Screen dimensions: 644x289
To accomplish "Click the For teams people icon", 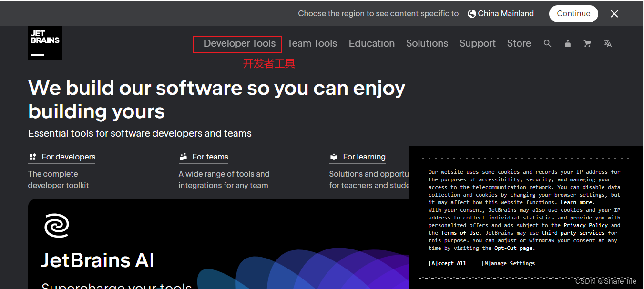I will [183, 157].
